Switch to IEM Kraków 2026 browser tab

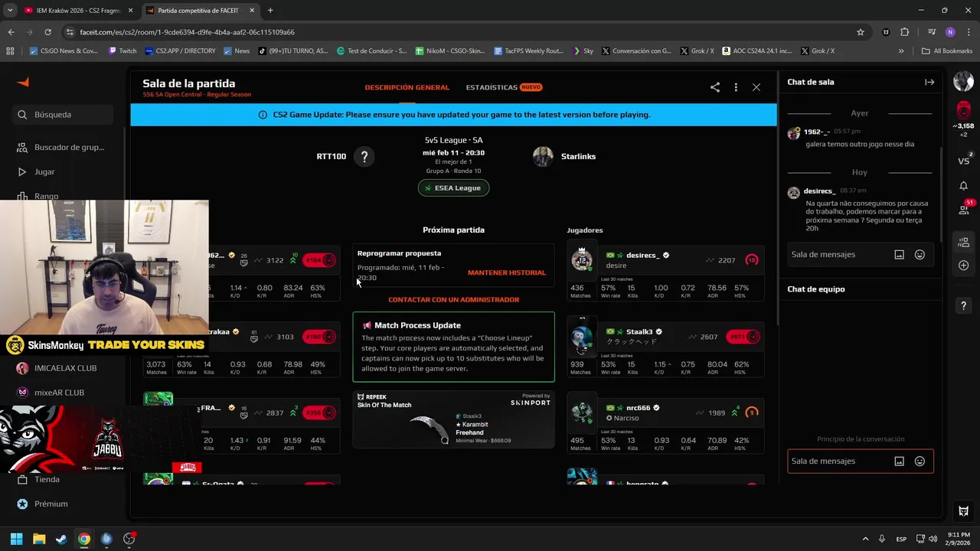pyautogui.click(x=78, y=11)
